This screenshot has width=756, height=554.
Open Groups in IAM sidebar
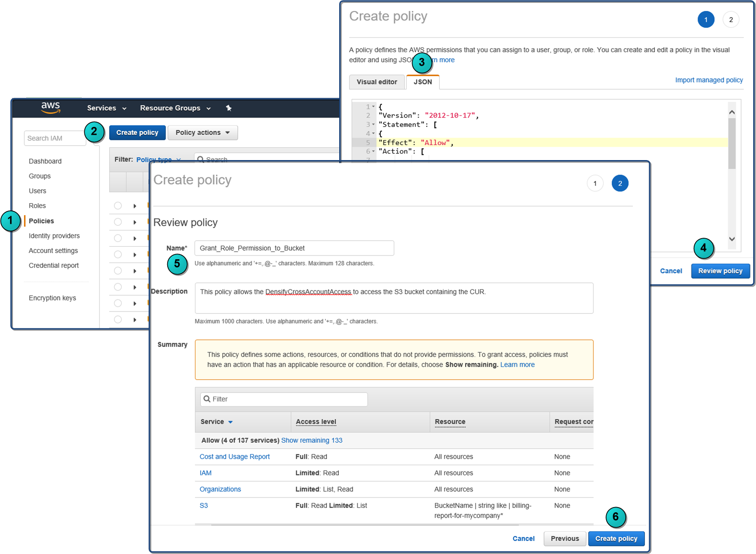pos(40,176)
